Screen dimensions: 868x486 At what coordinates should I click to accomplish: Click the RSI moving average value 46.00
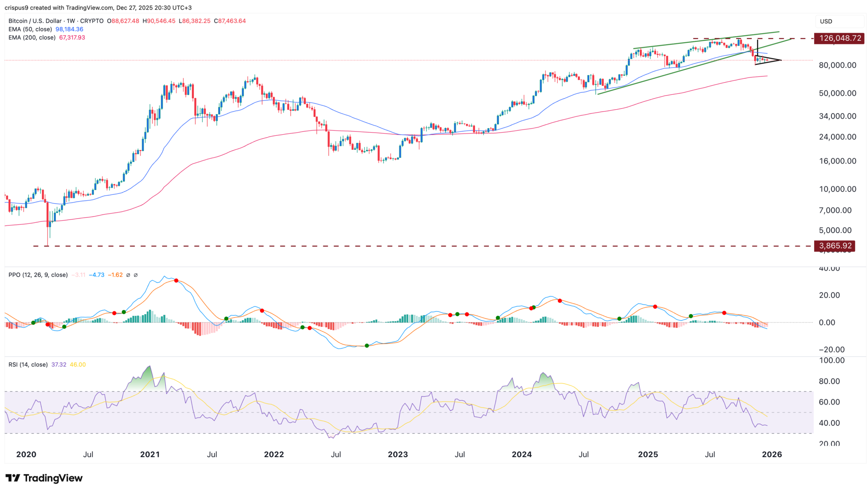(78, 364)
